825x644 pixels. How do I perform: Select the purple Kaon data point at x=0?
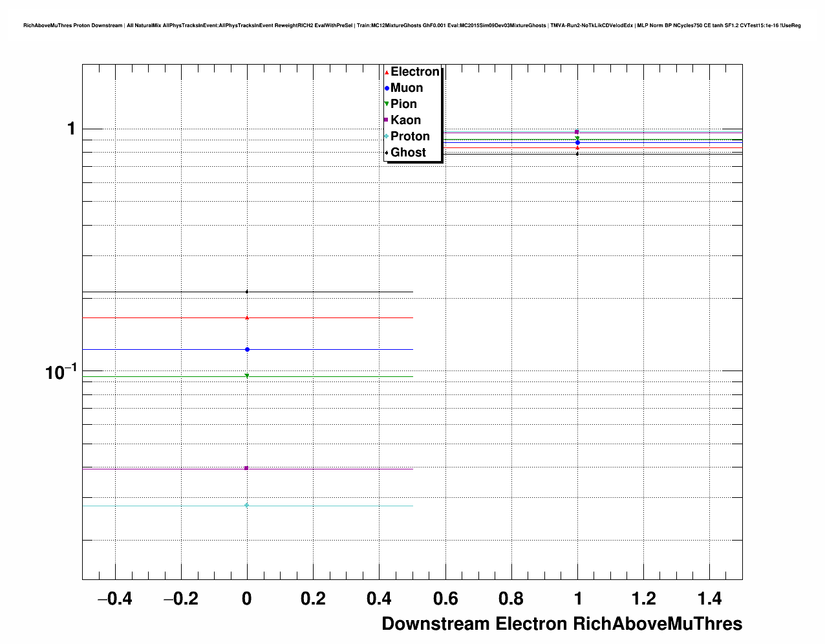click(x=246, y=468)
